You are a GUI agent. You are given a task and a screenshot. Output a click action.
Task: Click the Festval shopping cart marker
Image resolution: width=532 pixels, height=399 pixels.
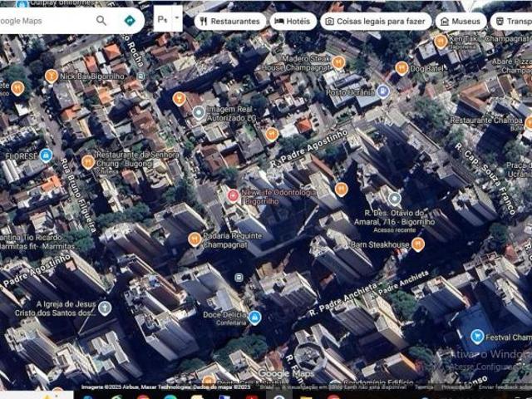pos(477,337)
